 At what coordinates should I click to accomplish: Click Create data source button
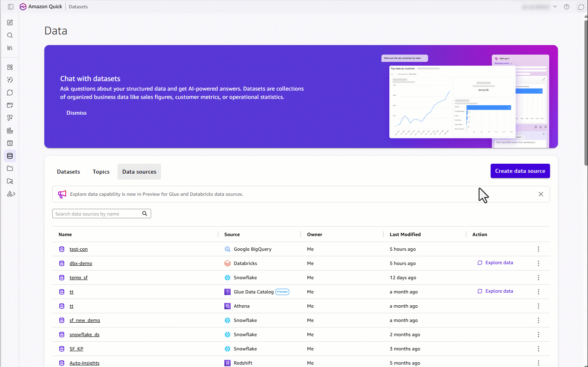point(520,171)
